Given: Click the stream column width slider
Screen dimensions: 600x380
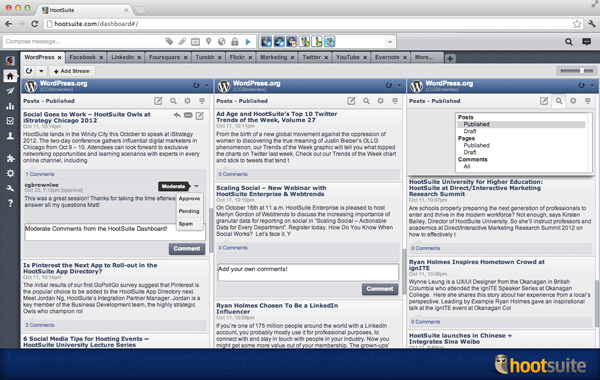Looking at the screenshot, I should point(576,71).
